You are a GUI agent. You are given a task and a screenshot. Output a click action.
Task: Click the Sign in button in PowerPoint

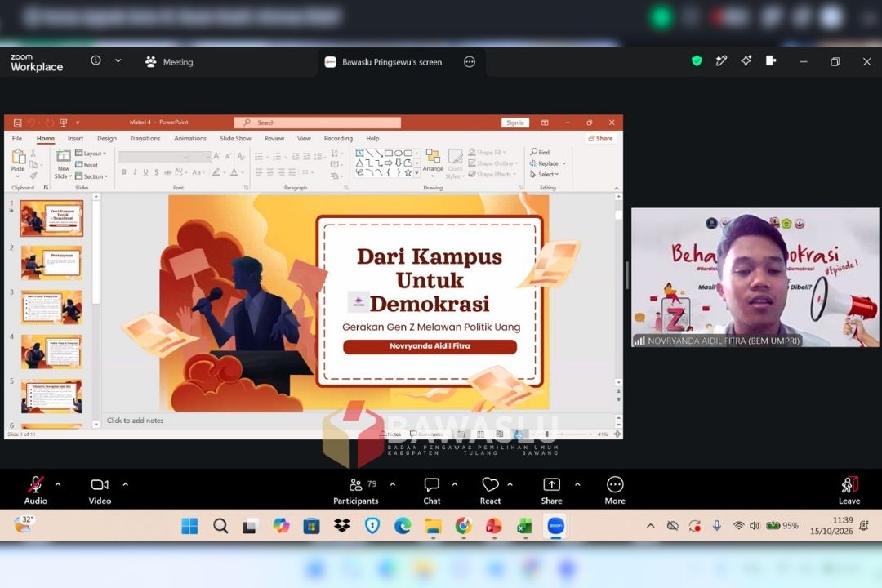[514, 122]
